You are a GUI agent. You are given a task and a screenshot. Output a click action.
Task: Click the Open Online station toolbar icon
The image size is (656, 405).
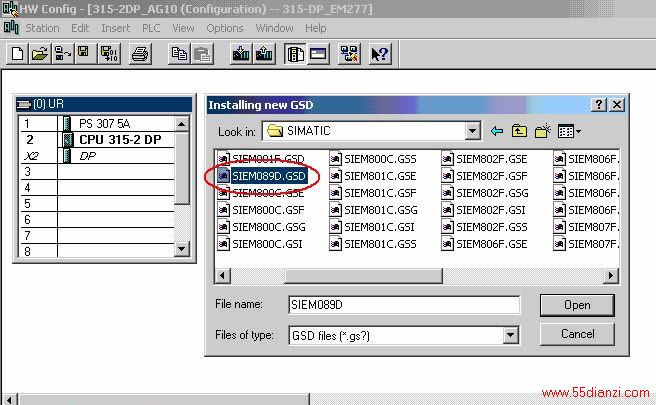[63, 54]
